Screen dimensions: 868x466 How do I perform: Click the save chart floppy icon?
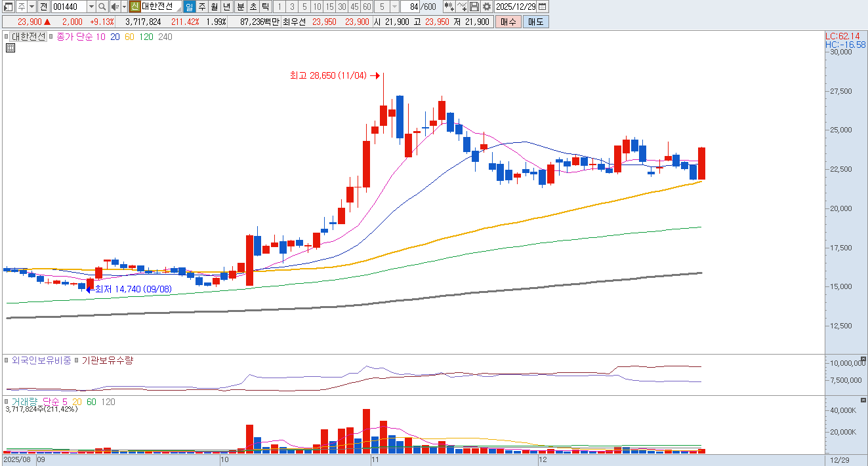click(474, 7)
